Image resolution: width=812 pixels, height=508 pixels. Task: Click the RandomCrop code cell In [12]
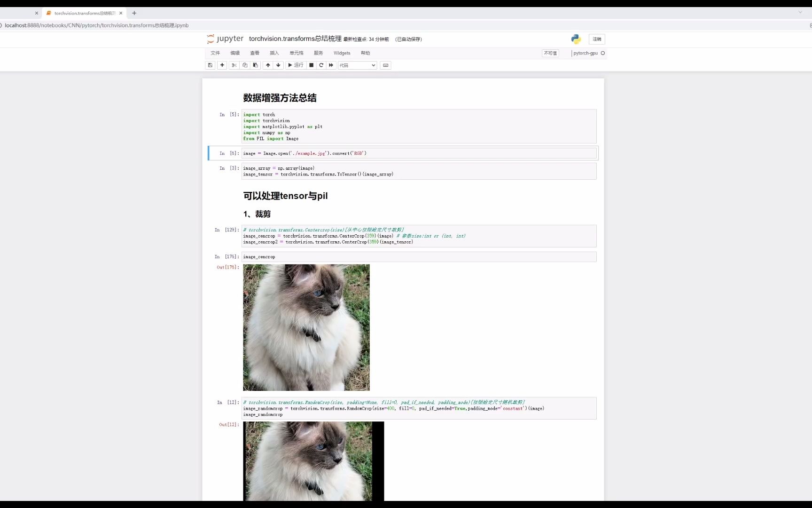coord(419,408)
